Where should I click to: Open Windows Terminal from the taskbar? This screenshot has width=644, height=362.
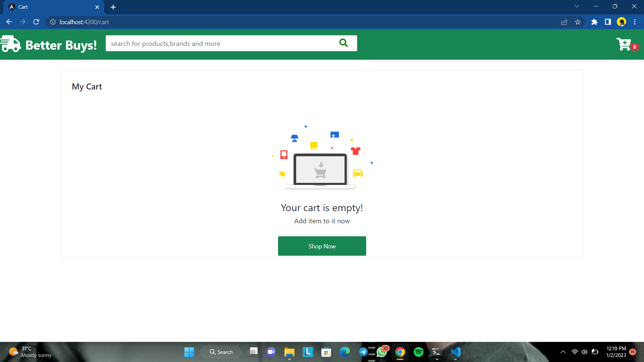[x=436, y=352]
